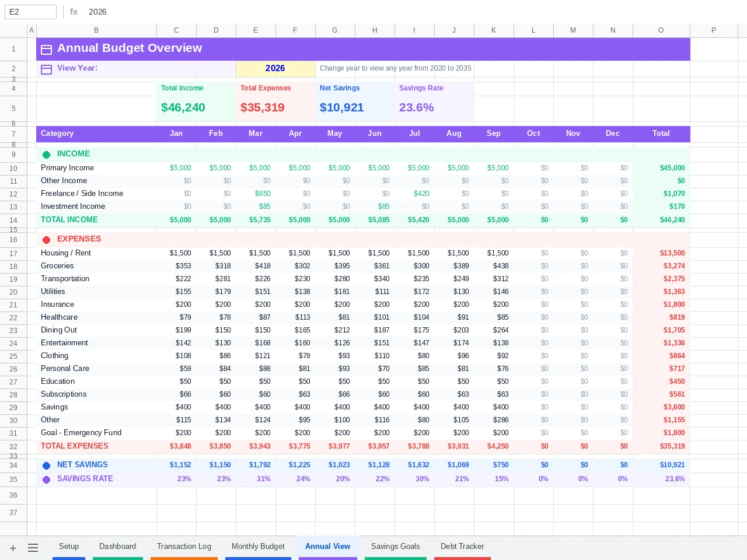The image size is (747, 560).
Task: Select the Groceries total $3,274
Action: pos(674,266)
